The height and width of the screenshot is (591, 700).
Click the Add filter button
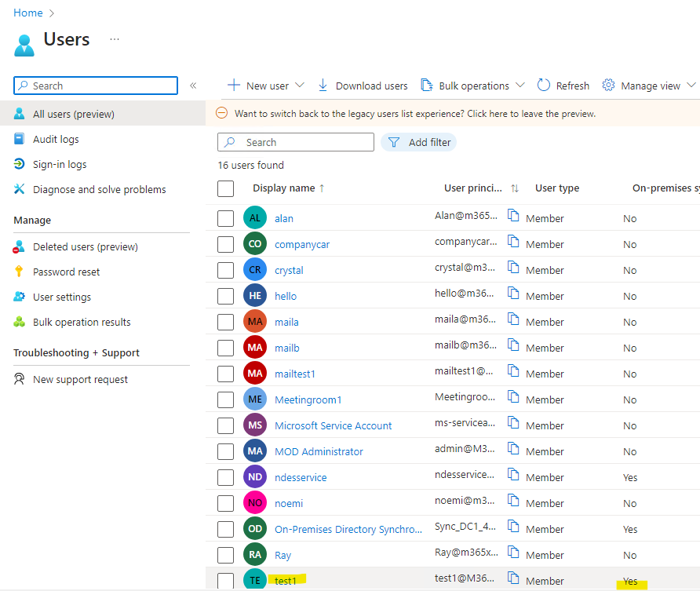coord(419,142)
